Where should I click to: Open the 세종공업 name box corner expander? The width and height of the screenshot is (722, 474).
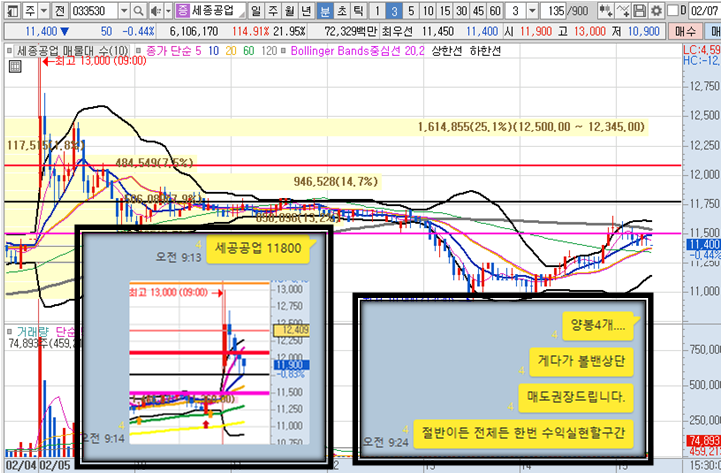coord(242,13)
